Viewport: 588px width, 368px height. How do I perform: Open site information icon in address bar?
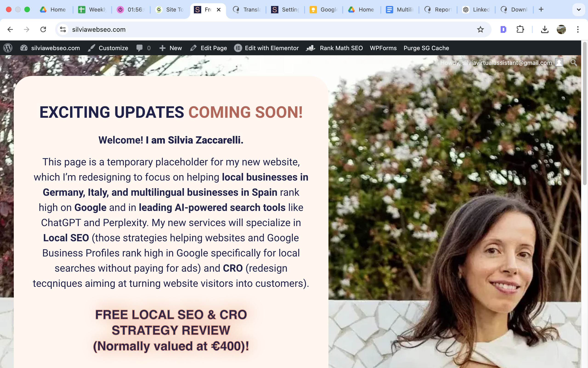pos(63,29)
